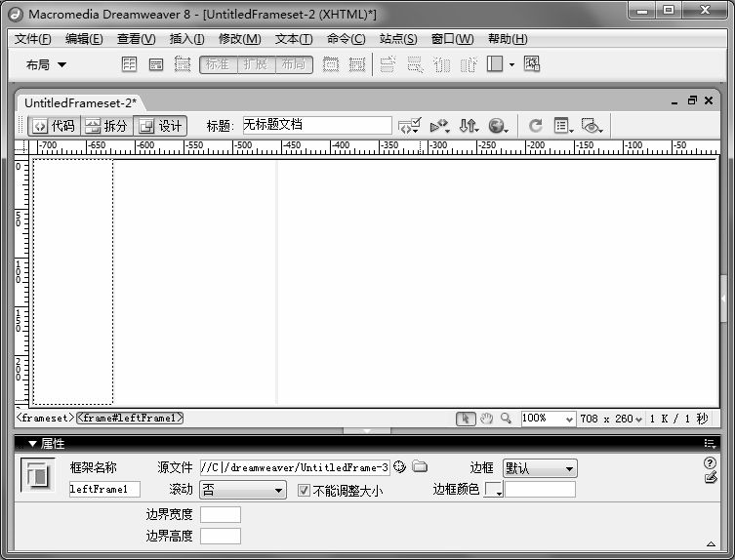The image size is (735, 560).
Task: Open the Frames icon dropdown arrow
Action: pos(511,64)
